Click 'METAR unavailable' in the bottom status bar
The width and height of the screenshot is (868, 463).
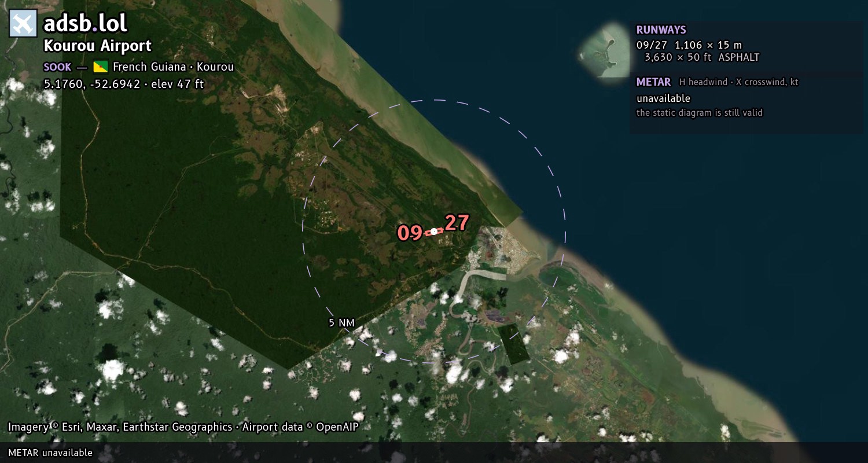[x=50, y=453]
